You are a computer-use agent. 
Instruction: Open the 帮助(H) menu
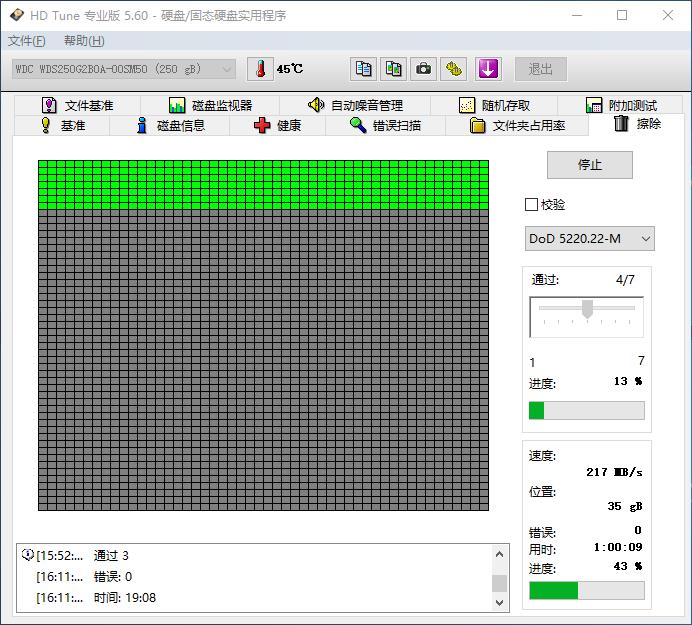pos(84,41)
